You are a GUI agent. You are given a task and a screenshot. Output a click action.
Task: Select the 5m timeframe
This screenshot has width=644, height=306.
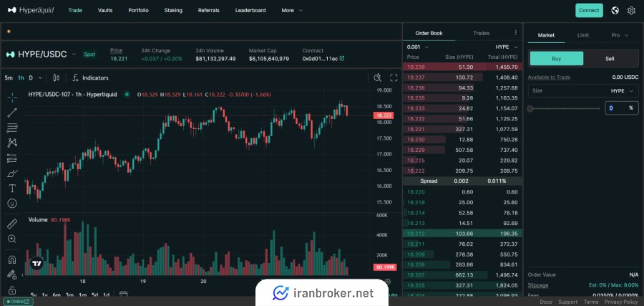9,77
